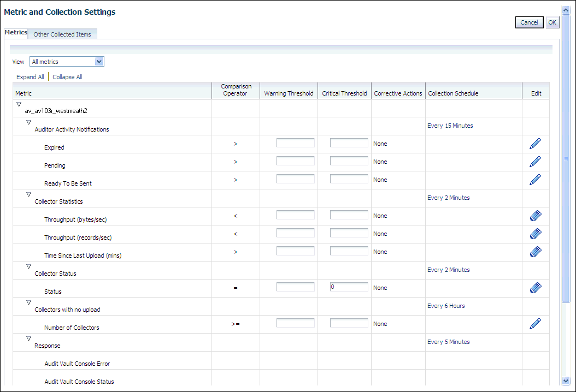Screen dimensions: 576x392
Task: Click the vertical scrollbar thumb
Action: tap(566, 158)
